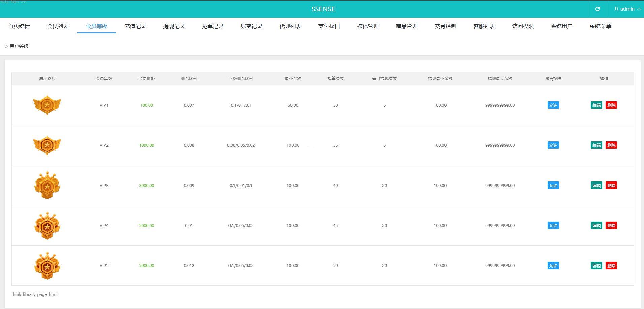
Task: Delete the VIP2 level row
Action: [611, 145]
